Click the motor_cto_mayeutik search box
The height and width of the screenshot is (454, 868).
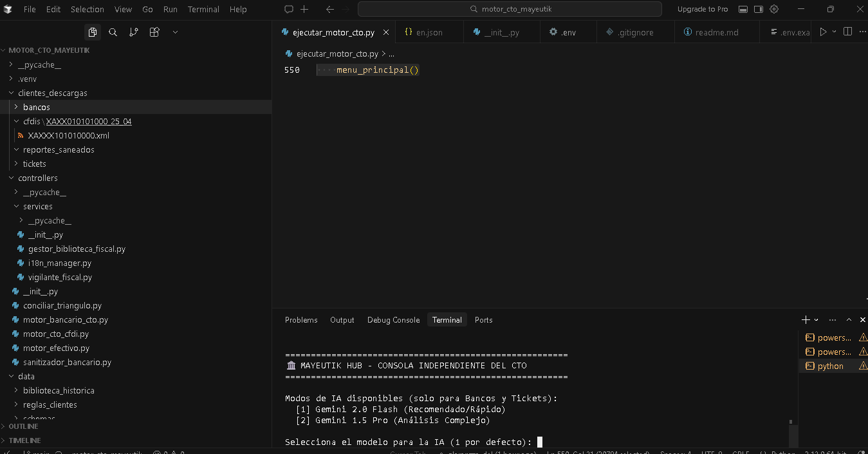click(x=510, y=9)
